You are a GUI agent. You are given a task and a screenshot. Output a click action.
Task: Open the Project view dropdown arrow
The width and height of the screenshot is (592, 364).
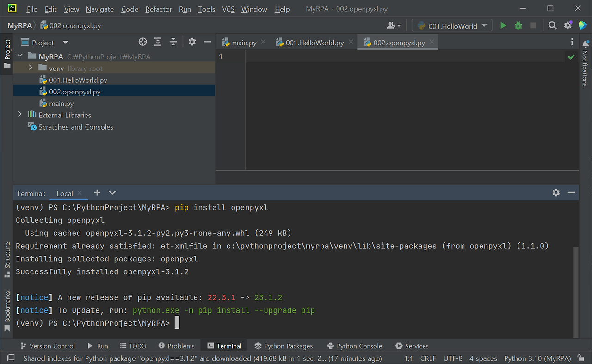pyautogui.click(x=65, y=43)
